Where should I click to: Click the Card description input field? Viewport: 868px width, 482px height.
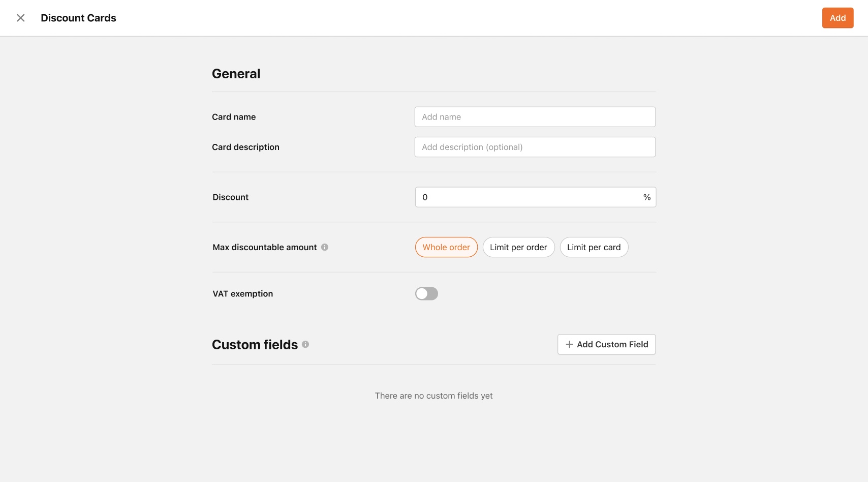(535, 147)
